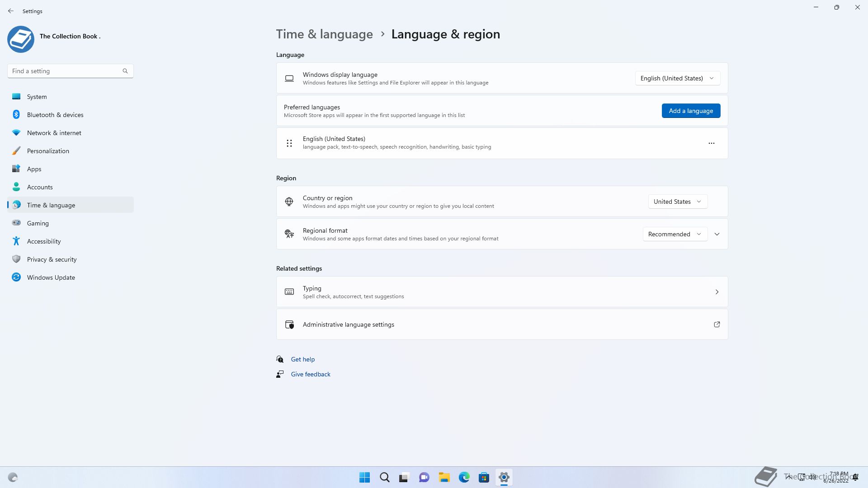The image size is (868, 488).
Task: Click the Give feedback link
Action: 311,374
